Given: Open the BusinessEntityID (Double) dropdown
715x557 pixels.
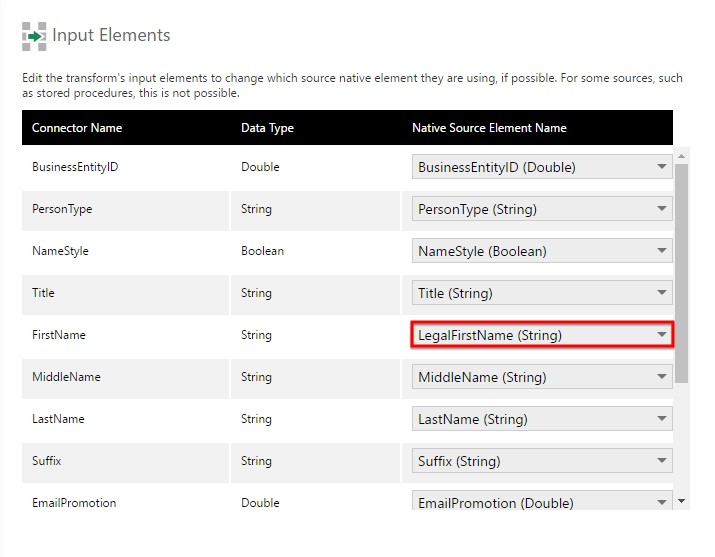Looking at the screenshot, I should click(541, 167).
